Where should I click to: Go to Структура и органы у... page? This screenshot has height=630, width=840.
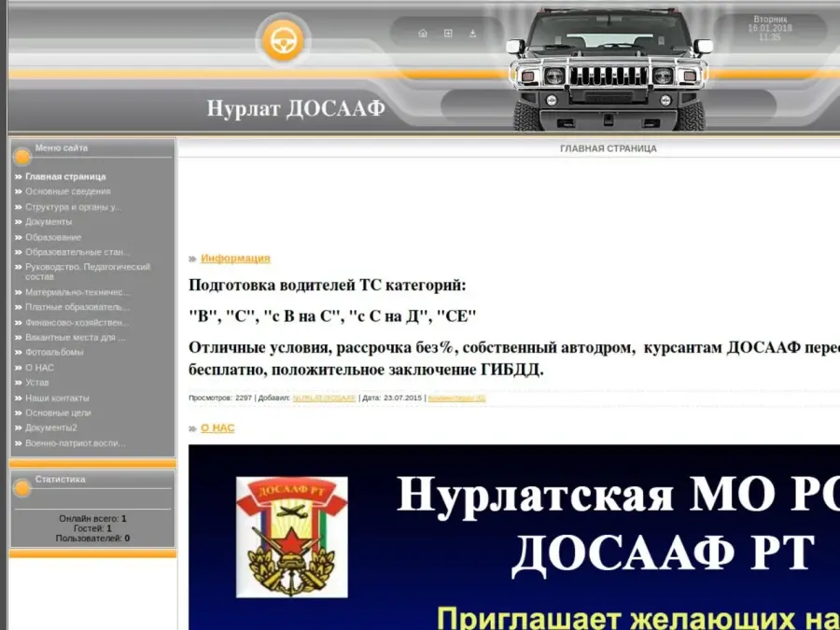73,207
